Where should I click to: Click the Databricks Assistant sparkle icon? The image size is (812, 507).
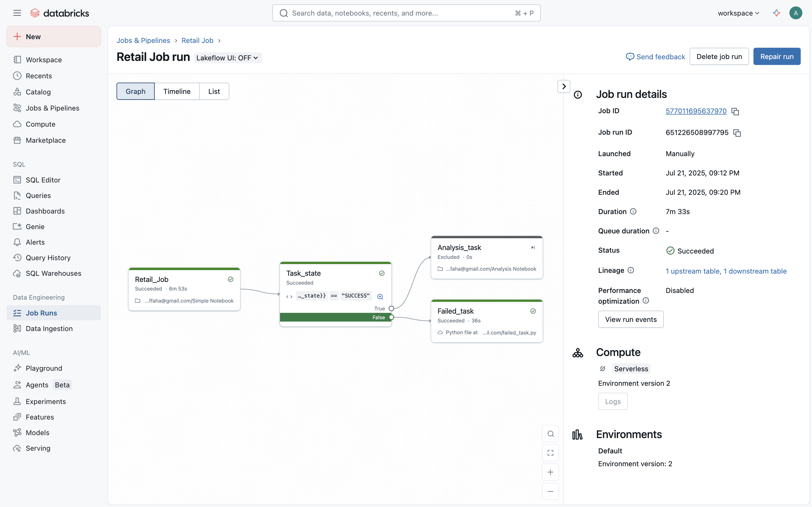[776, 13]
